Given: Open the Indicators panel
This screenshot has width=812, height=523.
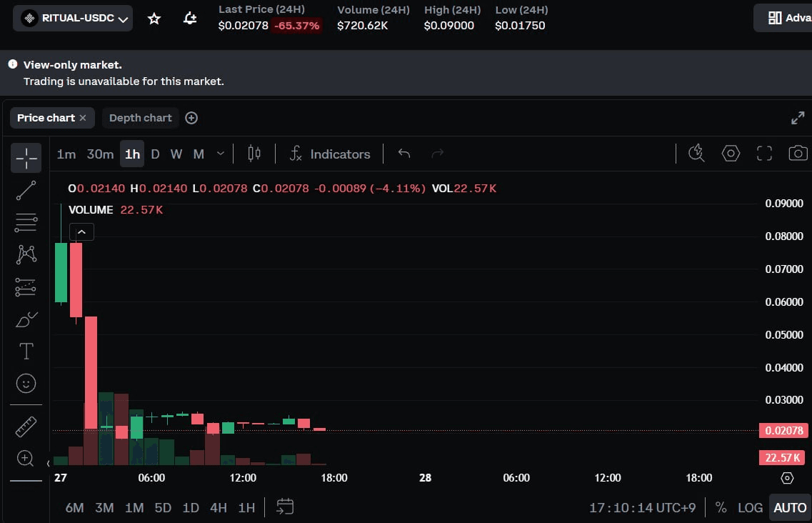Looking at the screenshot, I should (x=330, y=154).
